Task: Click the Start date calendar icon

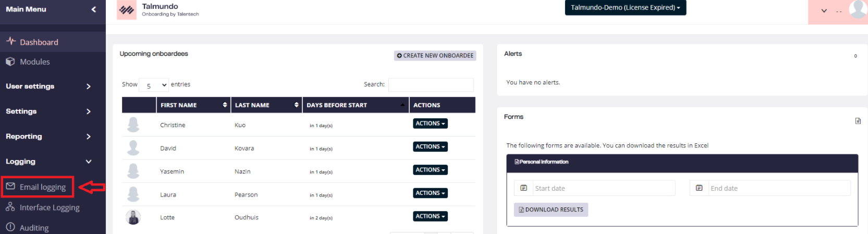Action: (x=523, y=188)
